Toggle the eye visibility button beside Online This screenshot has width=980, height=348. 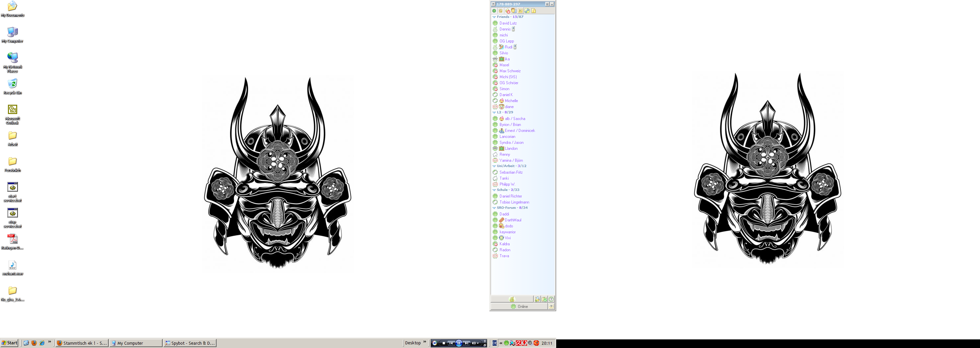[551, 307]
